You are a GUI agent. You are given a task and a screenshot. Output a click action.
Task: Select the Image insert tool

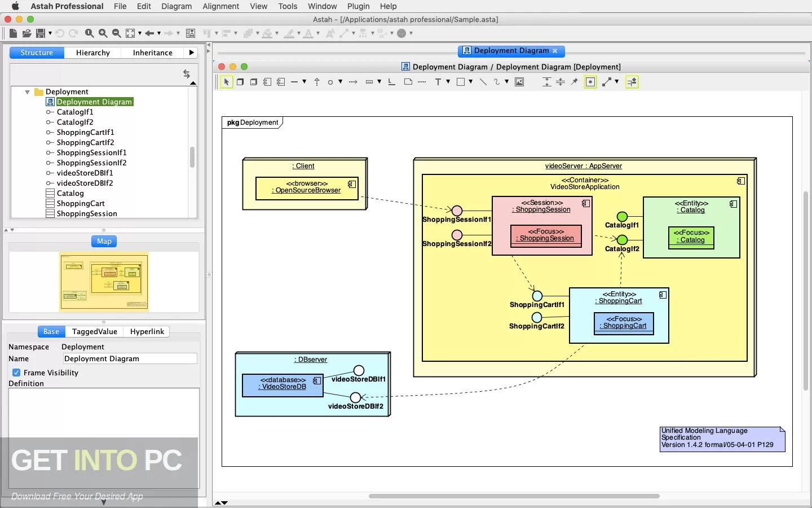coord(519,82)
